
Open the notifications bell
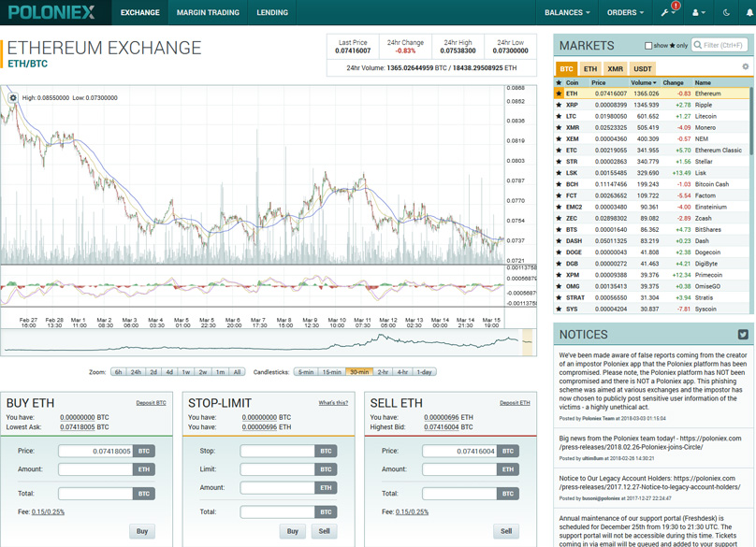(749, 12)
